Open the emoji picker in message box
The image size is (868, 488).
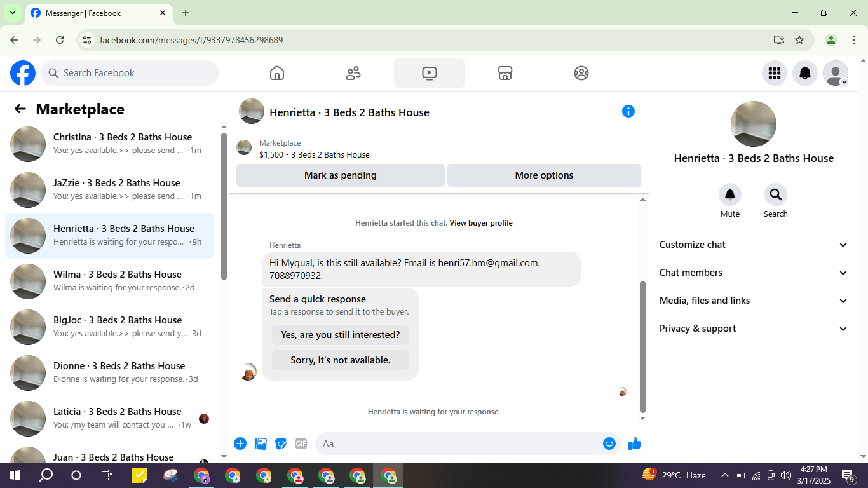click(x=609, y=444)
